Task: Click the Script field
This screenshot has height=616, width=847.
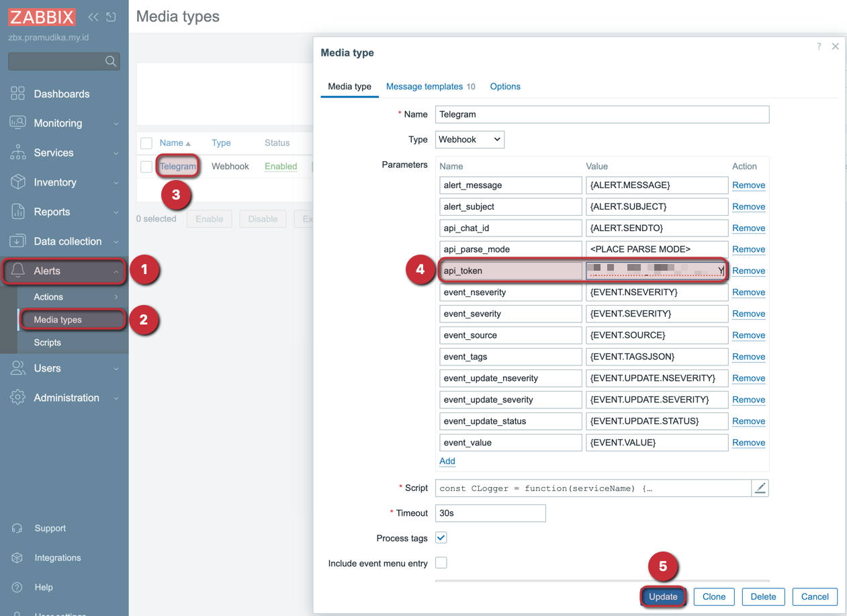Action: point(594,488)
